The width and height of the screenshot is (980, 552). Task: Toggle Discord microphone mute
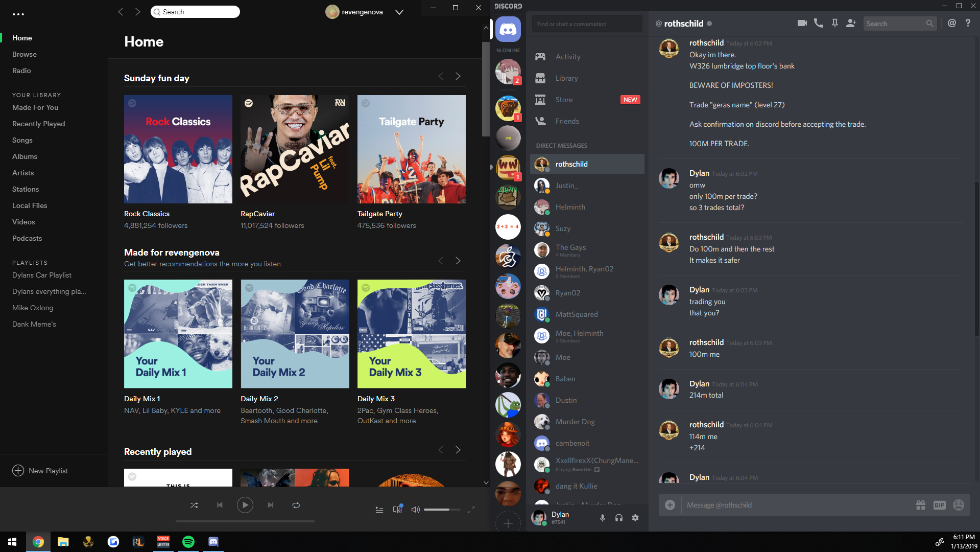pyautogui.click(x=603, y=518)
